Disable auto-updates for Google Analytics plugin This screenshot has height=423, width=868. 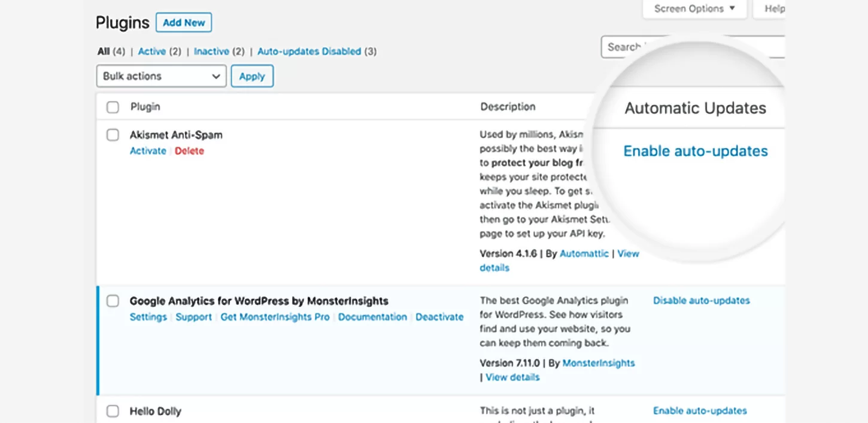[x=701, y=301]
